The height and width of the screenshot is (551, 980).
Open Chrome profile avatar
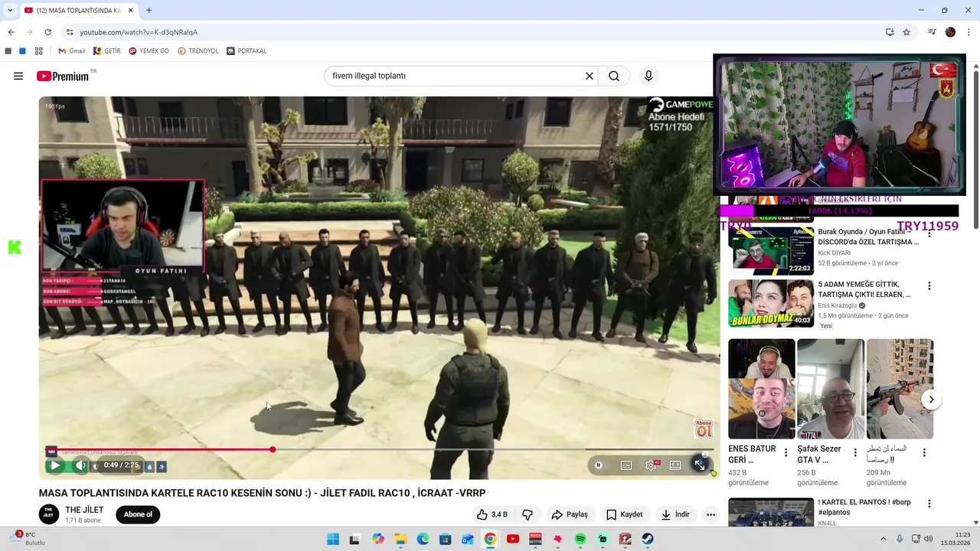point(950,32)
